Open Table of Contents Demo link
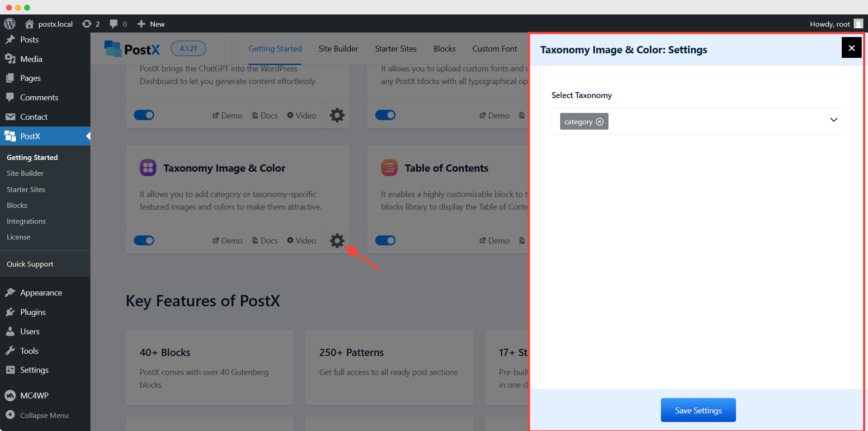Image resolution: width=868 pixels, height=431 pixels. pyautogui.click(x=494, y=241)
